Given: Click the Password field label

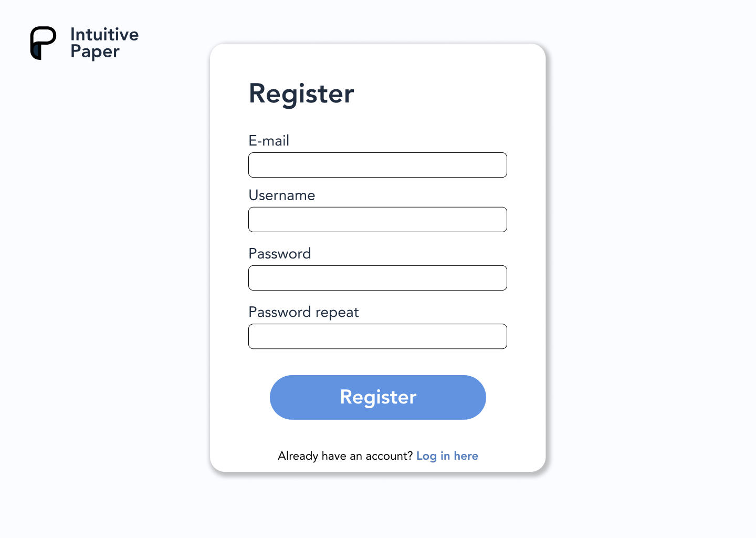Looking at the screenshot, I should coord(280,254).
